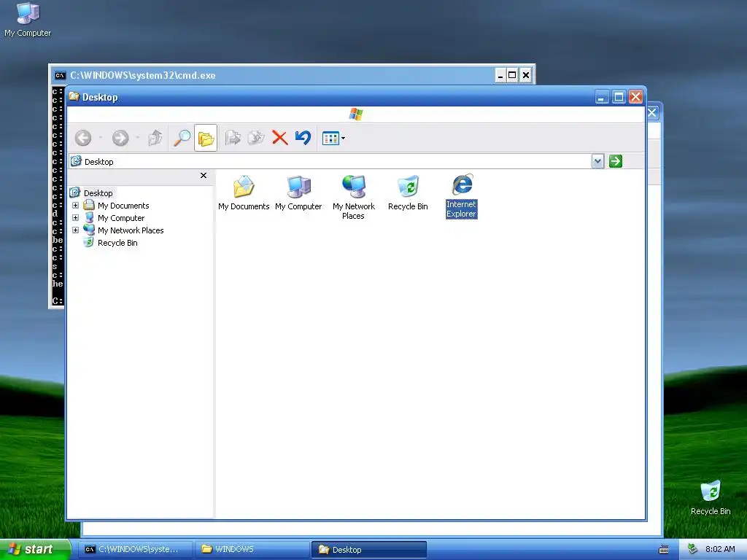This screenshot has width=747, height=560.
Task: Maximize the cmd.exe window
Action: click(x=512, y=75)
